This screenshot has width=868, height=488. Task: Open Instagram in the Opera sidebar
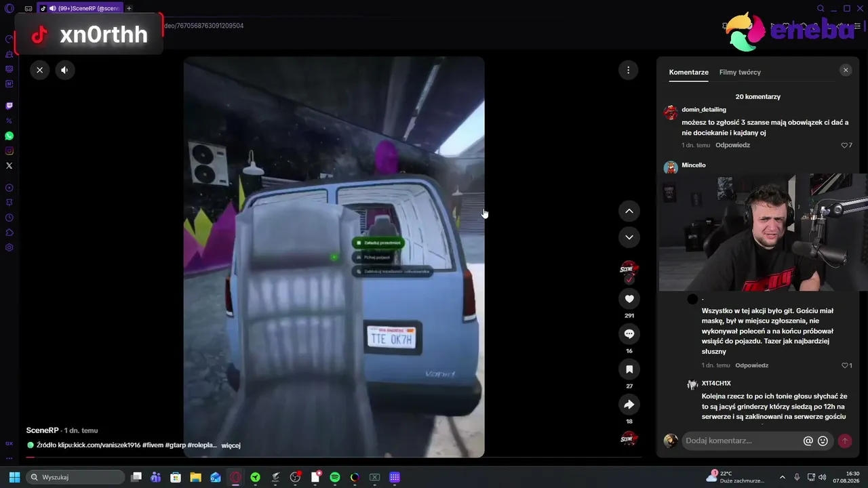click(x=9, y=150)
